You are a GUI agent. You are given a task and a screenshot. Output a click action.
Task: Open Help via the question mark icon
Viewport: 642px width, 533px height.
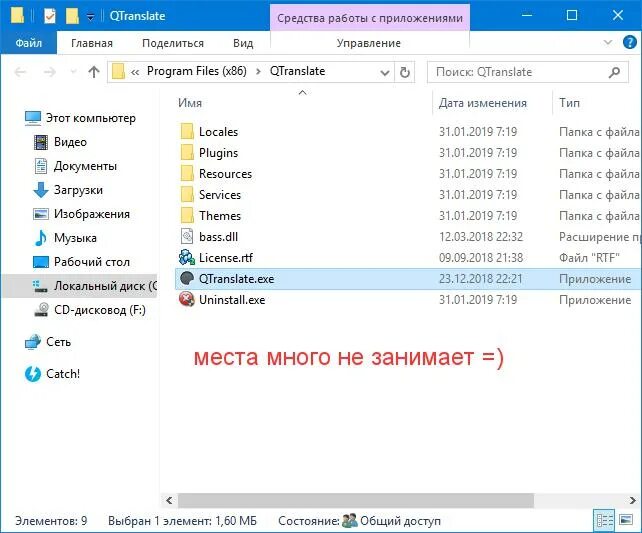(x=629, y=42)
